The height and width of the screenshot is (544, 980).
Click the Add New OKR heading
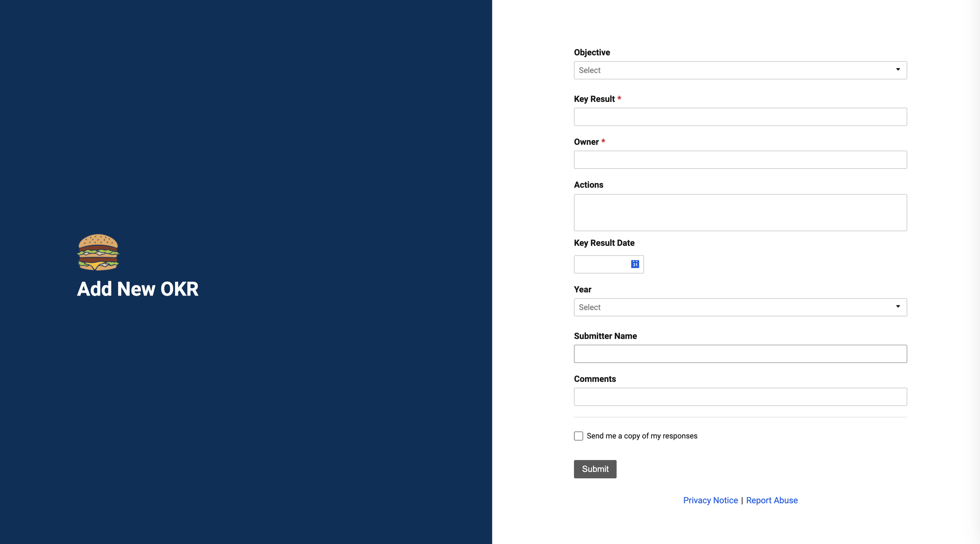coord(138,289)
